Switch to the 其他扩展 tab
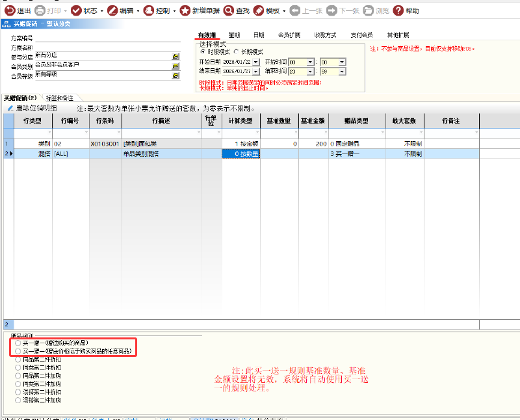This screenshot has height=420, width=520. pos(398,35)
